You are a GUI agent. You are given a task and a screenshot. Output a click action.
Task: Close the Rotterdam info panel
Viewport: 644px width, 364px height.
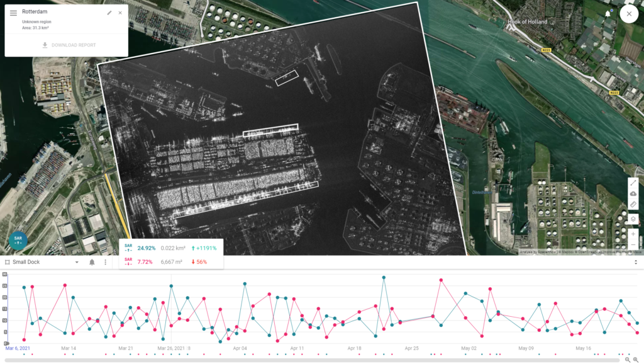click(x=120, y=13)
